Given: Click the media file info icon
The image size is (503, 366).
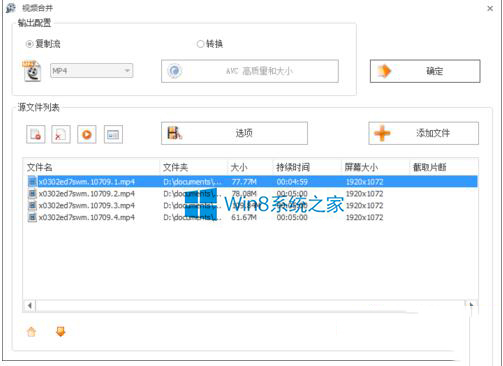Looking at the screenshot, I should pyautogui.click(x=113, y=134).
